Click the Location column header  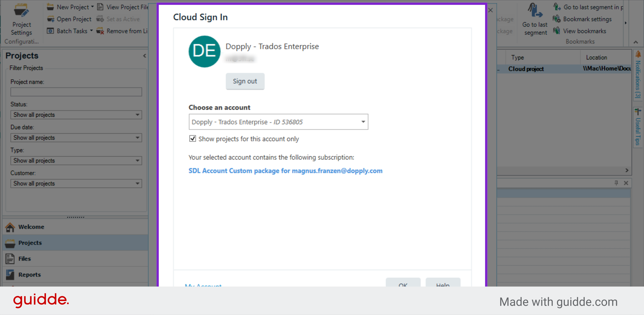[x=606, y=57]
